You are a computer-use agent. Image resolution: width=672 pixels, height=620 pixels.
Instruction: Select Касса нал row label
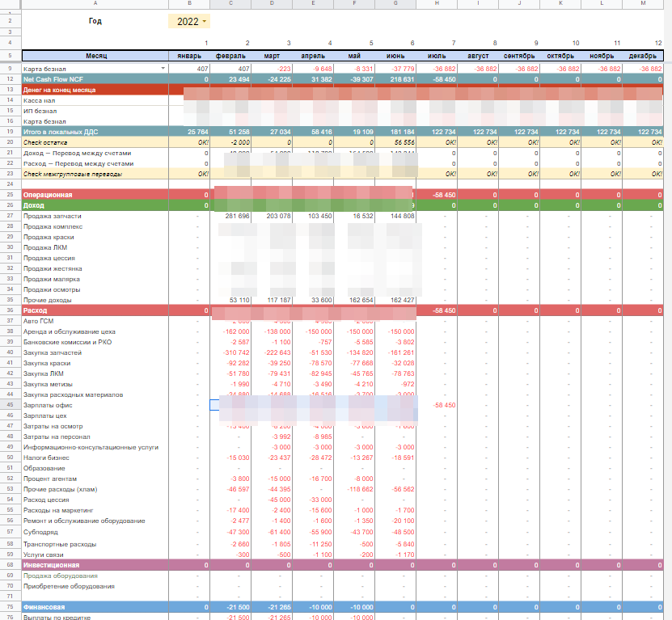tap(40, 101)
